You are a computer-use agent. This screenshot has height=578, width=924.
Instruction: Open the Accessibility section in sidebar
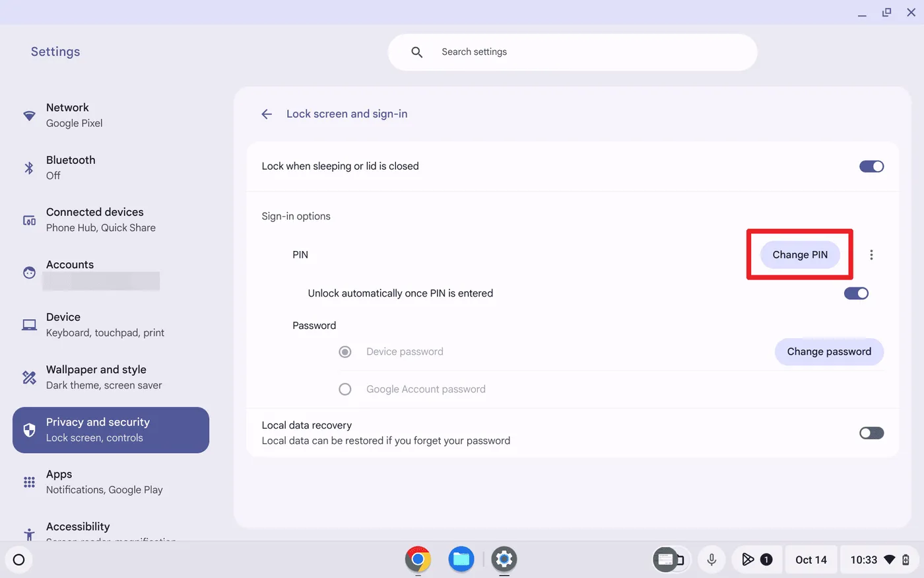pos(111,527)
